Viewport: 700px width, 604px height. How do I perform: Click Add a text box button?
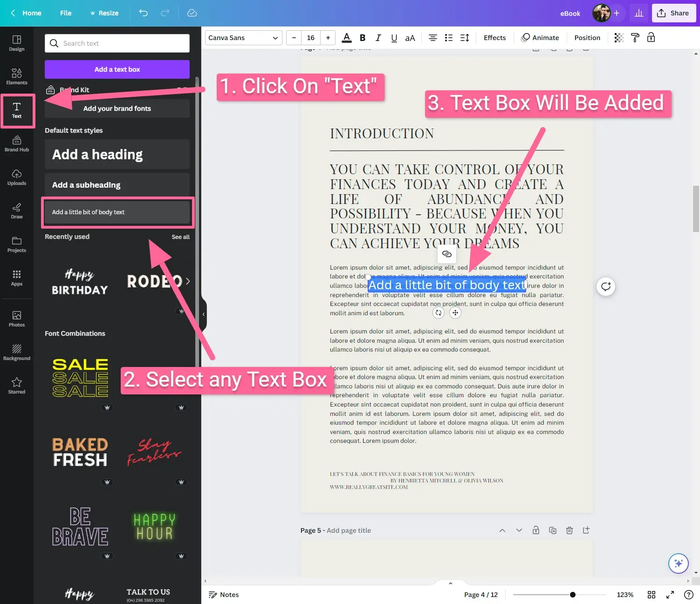click(x=117, y=69)
